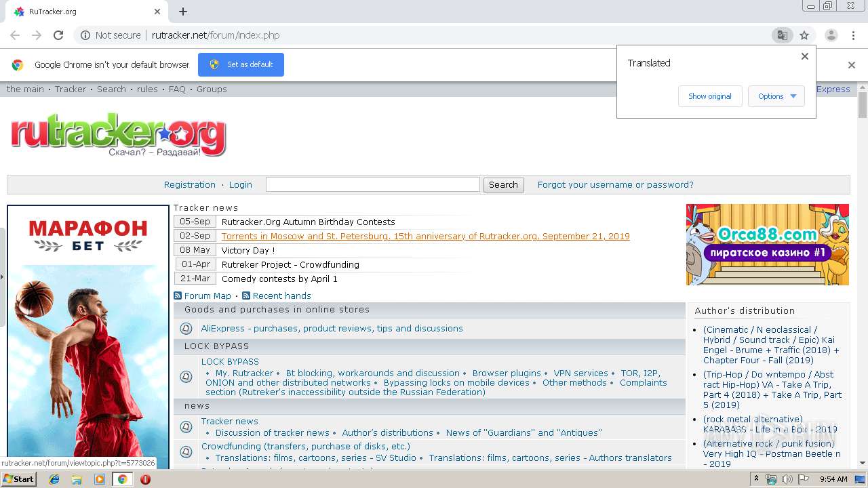Go back with the browser back arrow
868x488 pixels.
click(15, 35)
